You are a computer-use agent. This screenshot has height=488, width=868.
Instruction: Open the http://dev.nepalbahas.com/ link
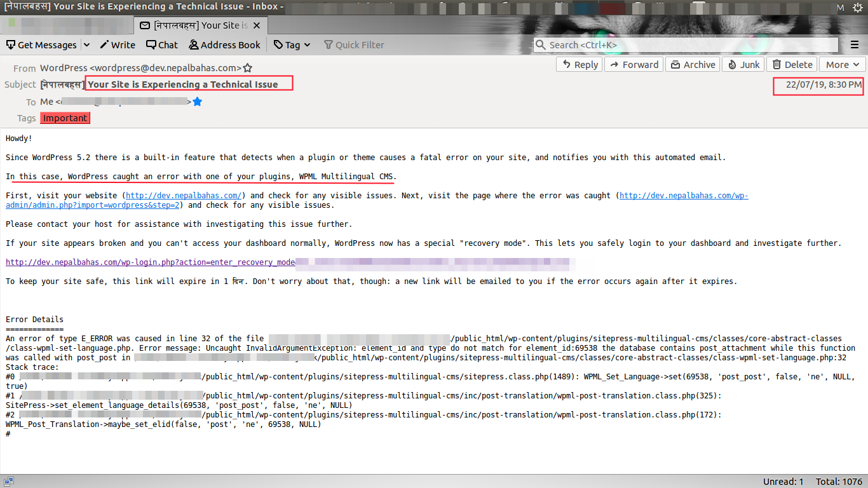pos(184,196)
